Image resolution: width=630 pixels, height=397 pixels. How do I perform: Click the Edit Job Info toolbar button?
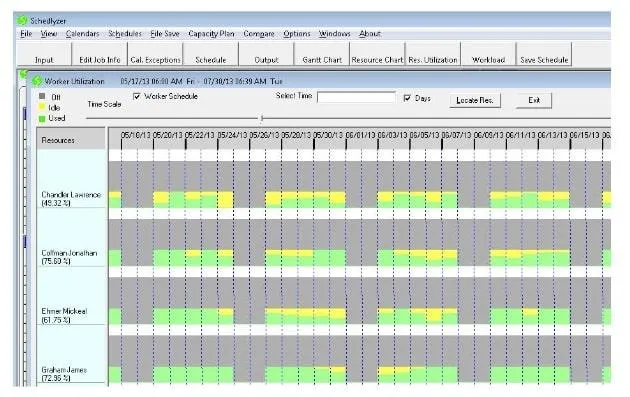point(100,54)
